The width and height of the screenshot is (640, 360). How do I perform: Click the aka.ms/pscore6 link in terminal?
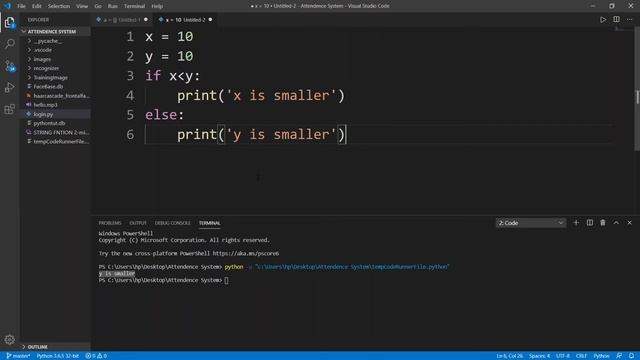246,253
